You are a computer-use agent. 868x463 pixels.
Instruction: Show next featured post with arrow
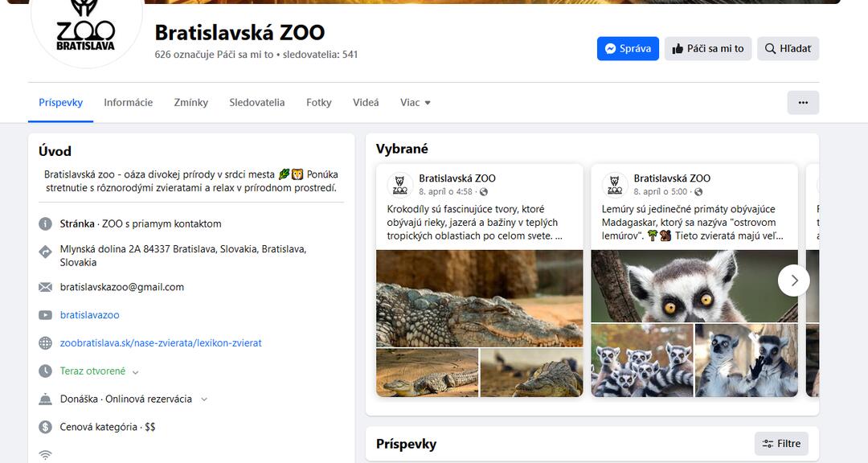tap(794, 281)
